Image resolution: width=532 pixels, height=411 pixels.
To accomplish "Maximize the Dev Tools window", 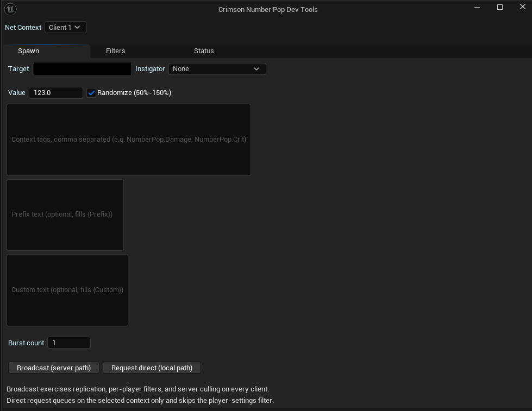I will (500, 7).
